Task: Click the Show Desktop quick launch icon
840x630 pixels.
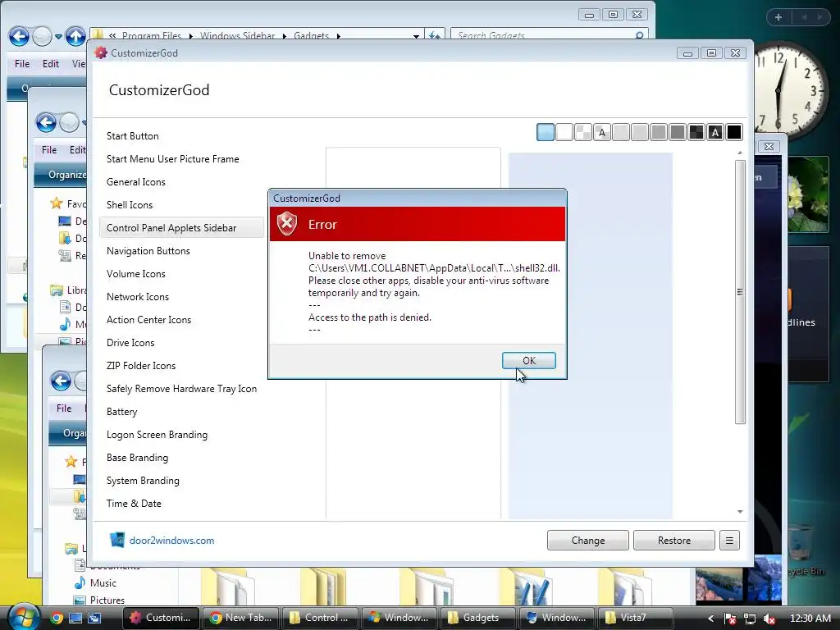Action: (75, 619)
